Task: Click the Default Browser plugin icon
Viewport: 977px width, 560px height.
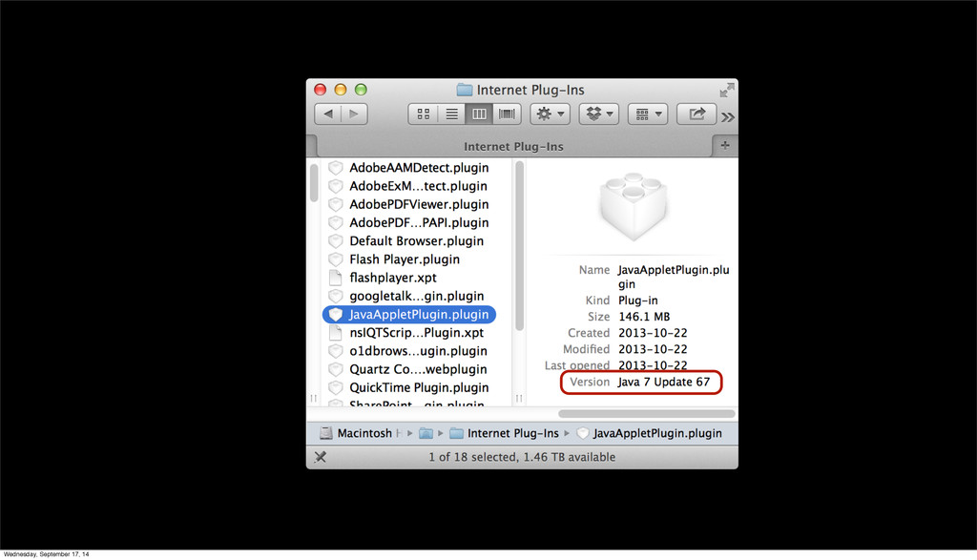Action: click(x=336, y=241)
